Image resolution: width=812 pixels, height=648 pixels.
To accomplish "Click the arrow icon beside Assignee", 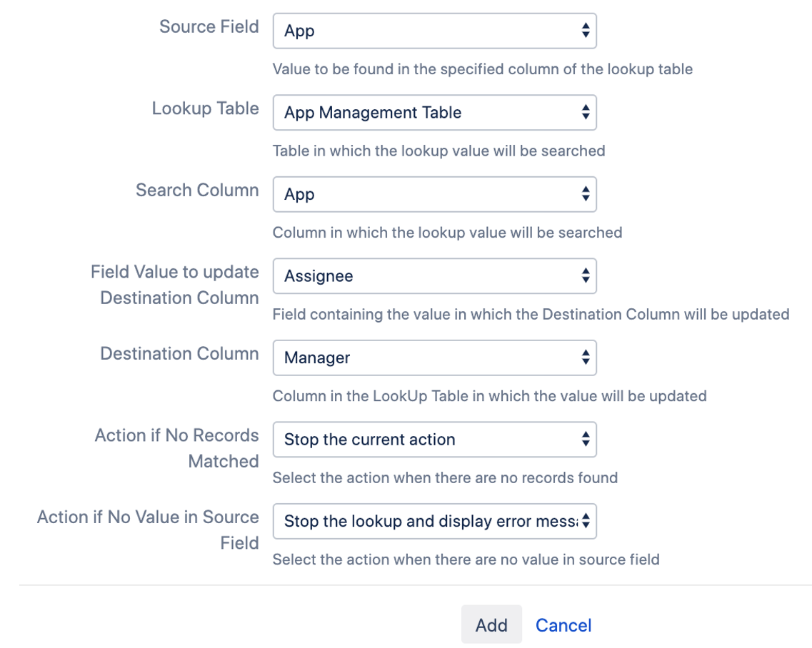I will [585, 276].
